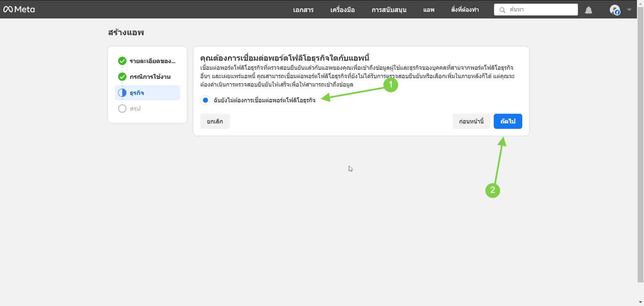Image resolution: width=644 pixels, height=306 pixels.
Task: Focus the ค้นหา search field
Action: tap(536, 10)
